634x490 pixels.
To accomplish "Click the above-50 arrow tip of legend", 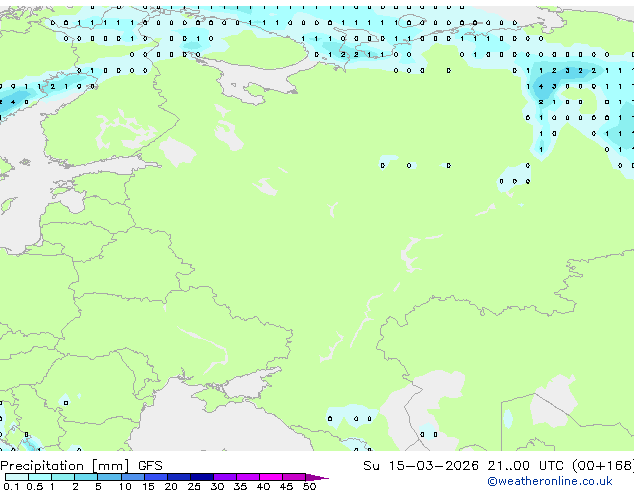I will (x=317, y=478).
